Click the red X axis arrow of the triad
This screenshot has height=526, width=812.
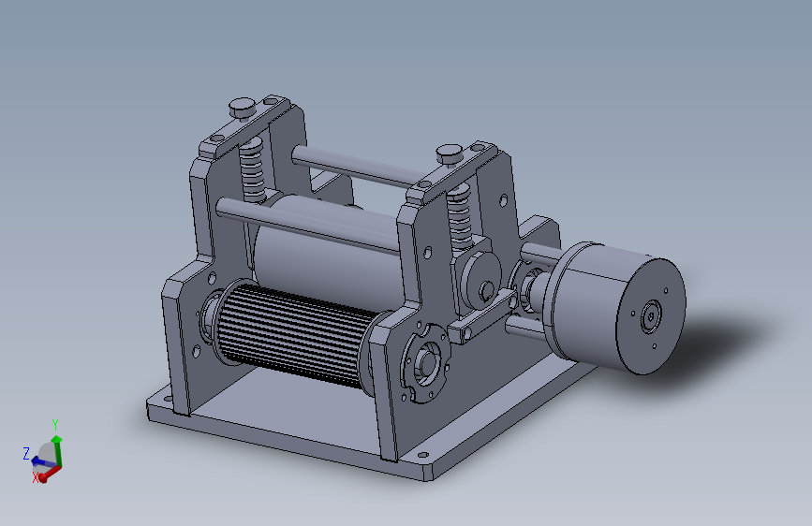[49, 474]
